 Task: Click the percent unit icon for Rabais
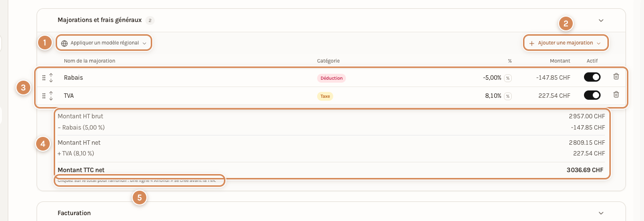click(508, 78)
